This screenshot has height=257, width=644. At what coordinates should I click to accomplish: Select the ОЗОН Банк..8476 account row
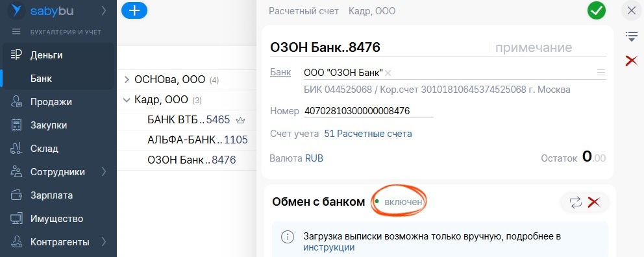click(187, 160)
